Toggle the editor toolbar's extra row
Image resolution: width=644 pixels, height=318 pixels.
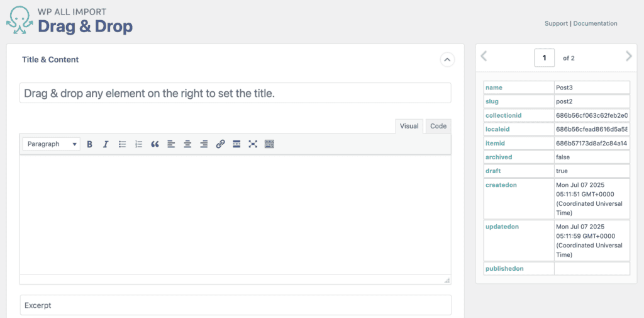coord(269,144)
